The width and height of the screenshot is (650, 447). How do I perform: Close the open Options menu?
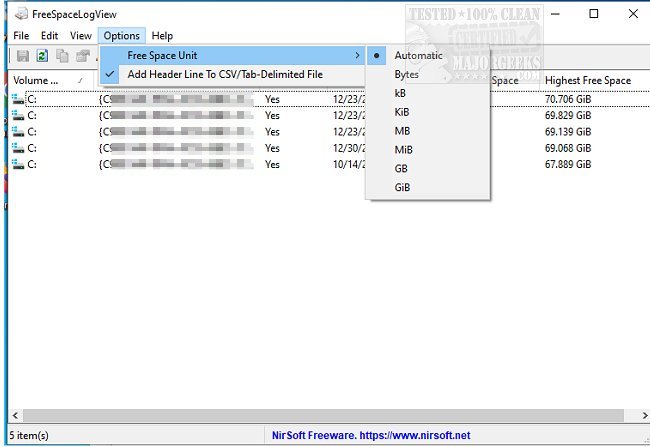point(121,36)
